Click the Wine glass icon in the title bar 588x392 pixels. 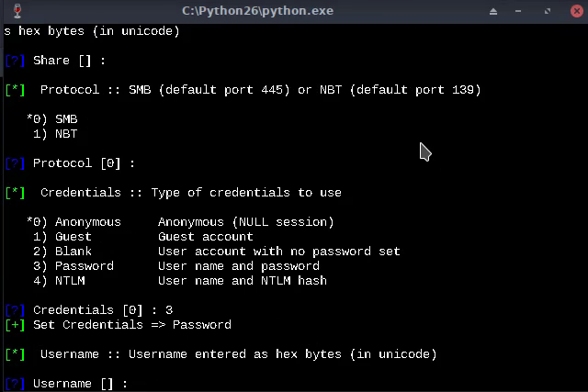[x=17, y=10]
